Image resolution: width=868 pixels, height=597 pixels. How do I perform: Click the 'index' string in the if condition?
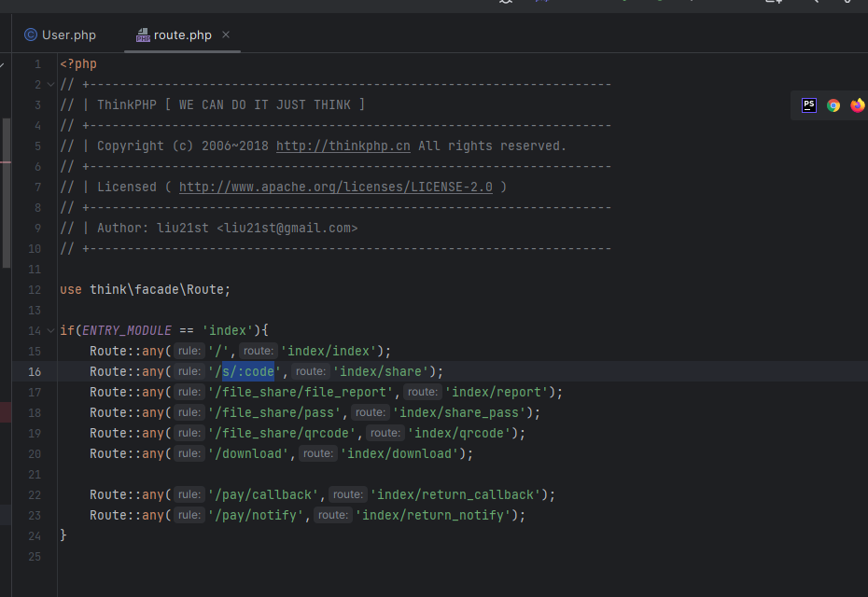point(228,330)
